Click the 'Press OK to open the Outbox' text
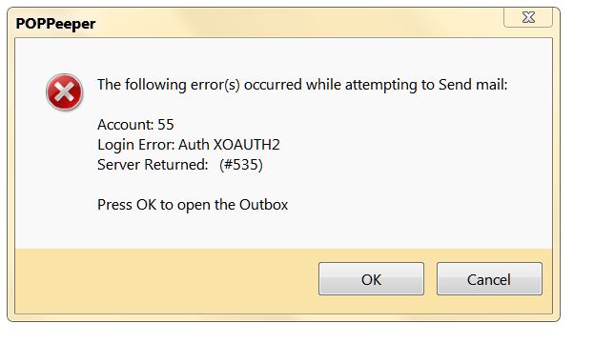 tap(193, 205)
